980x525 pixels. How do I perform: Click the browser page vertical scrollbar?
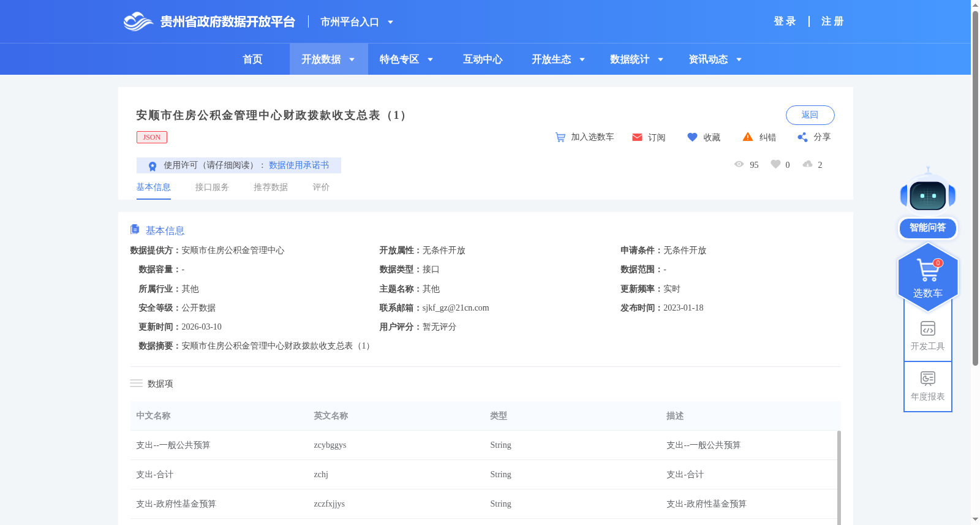coord(975,187)
